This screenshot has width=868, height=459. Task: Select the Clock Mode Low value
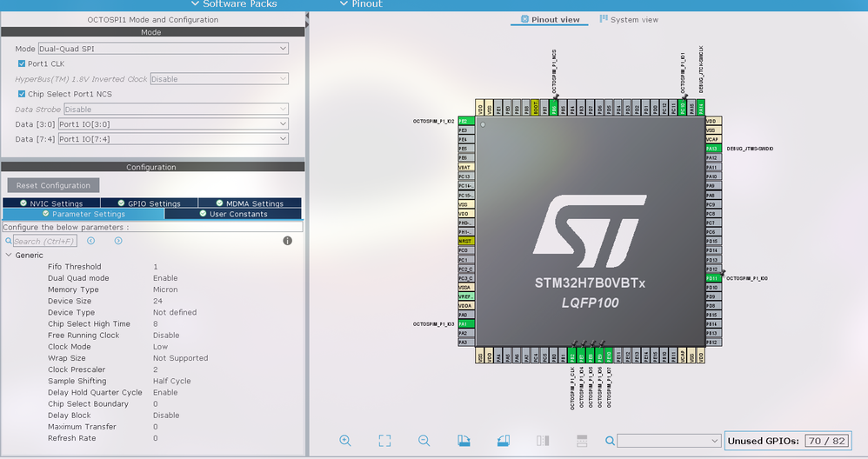click(161, 347)
